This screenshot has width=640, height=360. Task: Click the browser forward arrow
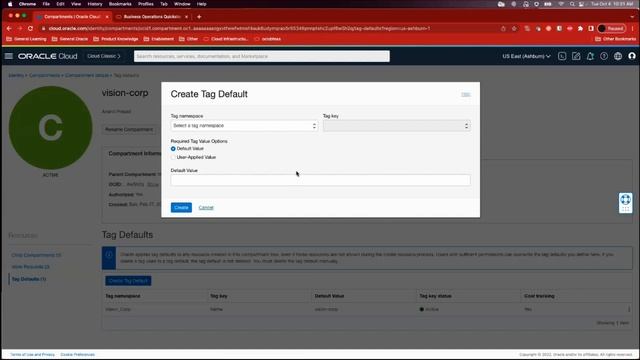click(x=20, y=29)
